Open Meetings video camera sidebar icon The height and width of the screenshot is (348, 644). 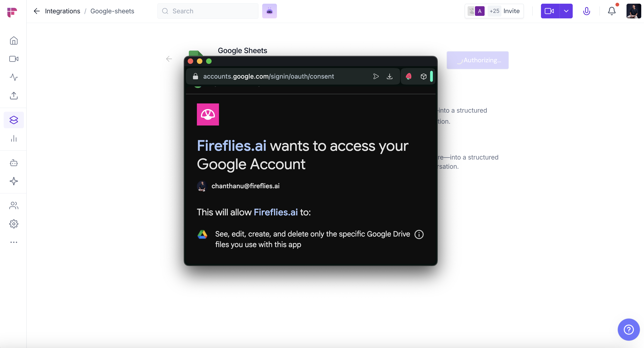click(x=14, y=59)
